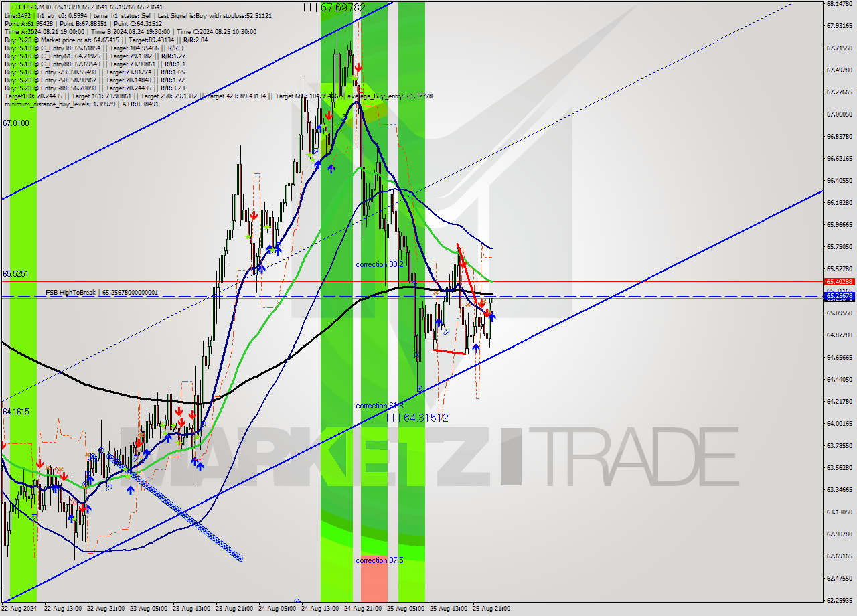
Task: Click the 68.14780 price axis label
Action: click(x=840, y=3)
